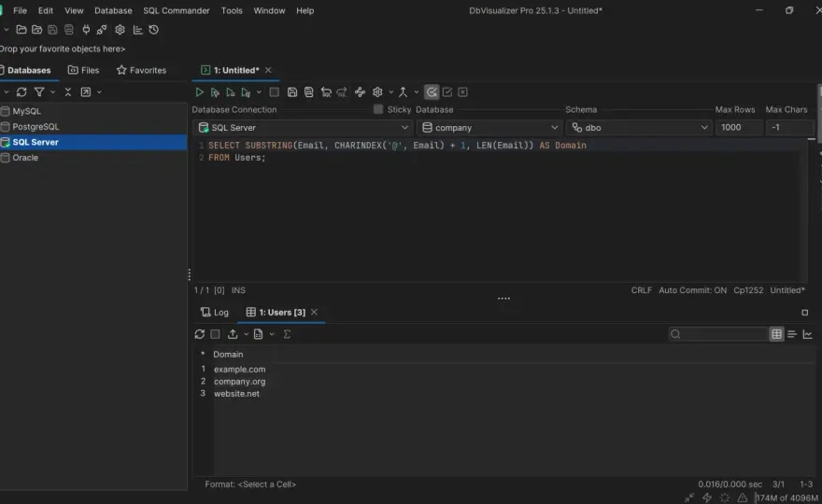Viewport: 822px width, 504px height.
Task: Expand the dropdown arrow next to Execute Explain
Action: pos(259,92)
